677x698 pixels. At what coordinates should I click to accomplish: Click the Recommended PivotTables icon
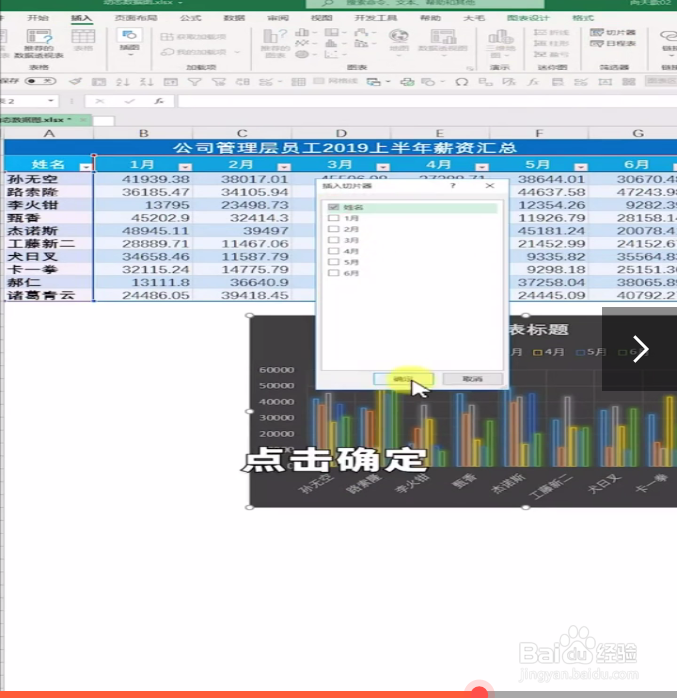(x=39, y=43)
